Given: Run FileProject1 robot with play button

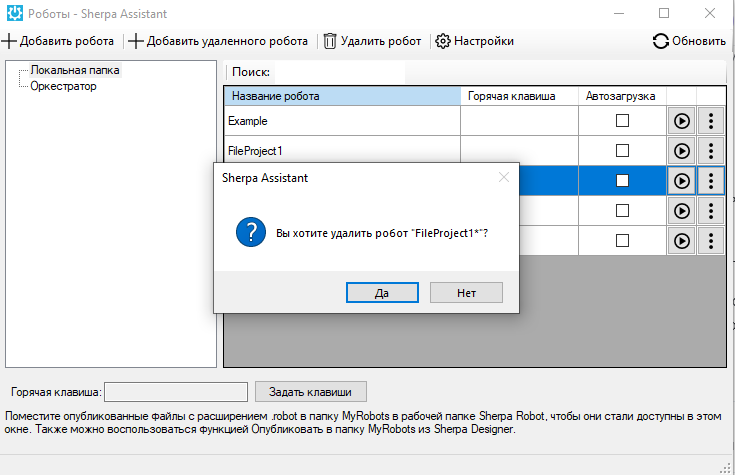Looking at the screenshot, I should point(682,151).
